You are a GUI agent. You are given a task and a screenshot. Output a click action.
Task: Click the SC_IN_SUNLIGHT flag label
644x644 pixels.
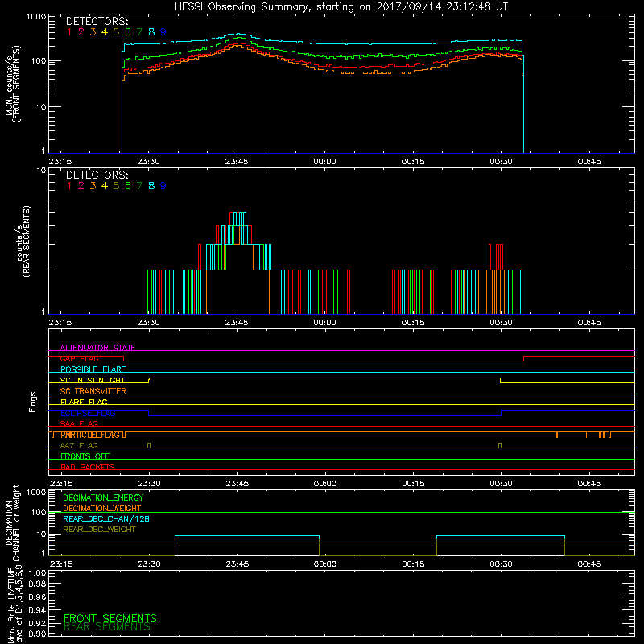[x=93, y=380]
